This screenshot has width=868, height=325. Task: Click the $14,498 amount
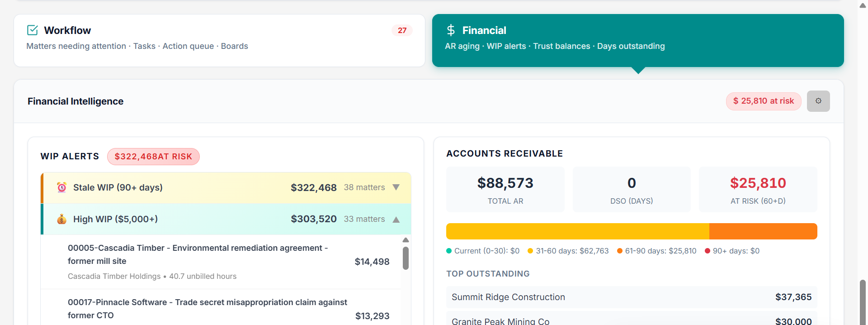click(372, 262)
